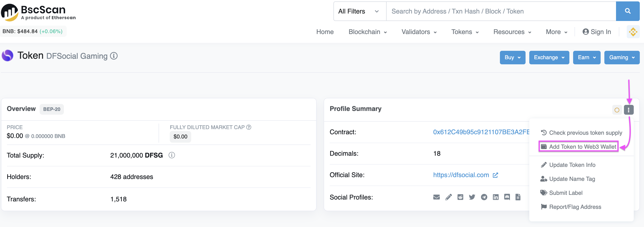Click info icon beside Total Supply DFSG
Viewport: 644px width, 227px height.
[172, 155]
